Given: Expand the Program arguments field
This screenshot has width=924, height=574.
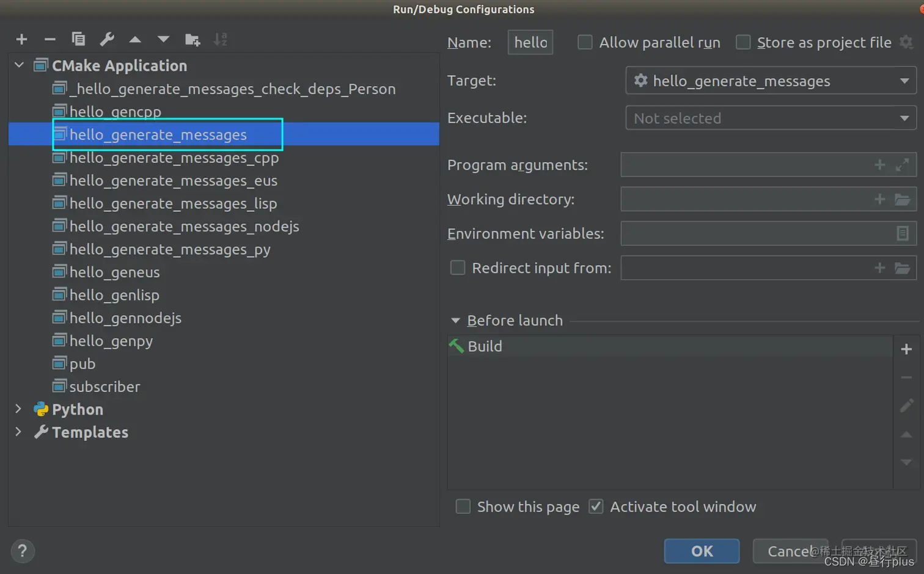Looking at the screenshot, I should pyautogui.click(x=902, y=165).
